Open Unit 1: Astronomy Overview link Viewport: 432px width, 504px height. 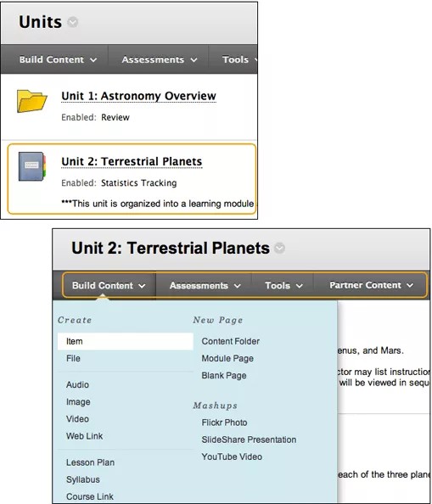tap(138, 96)
